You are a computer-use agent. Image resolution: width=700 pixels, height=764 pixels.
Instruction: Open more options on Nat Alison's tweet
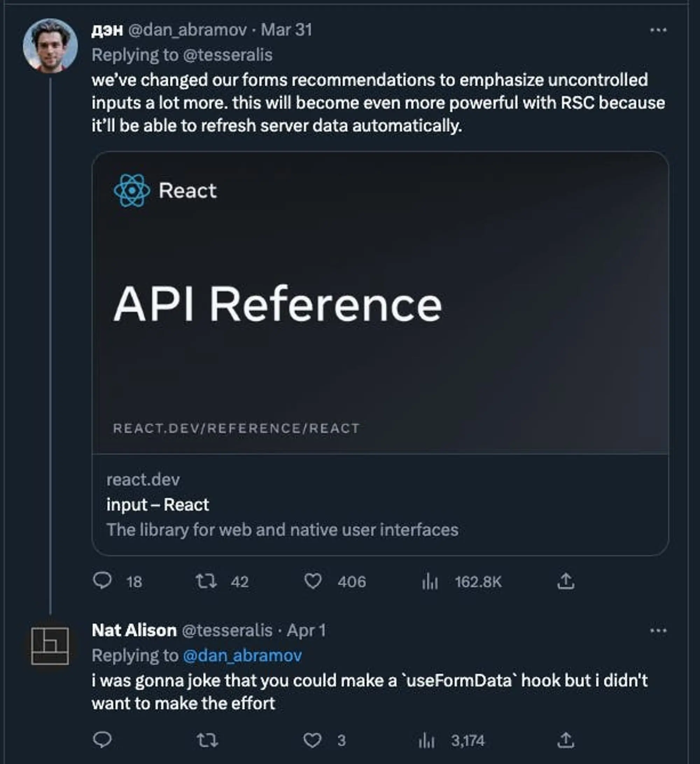(x=658, y=631)
